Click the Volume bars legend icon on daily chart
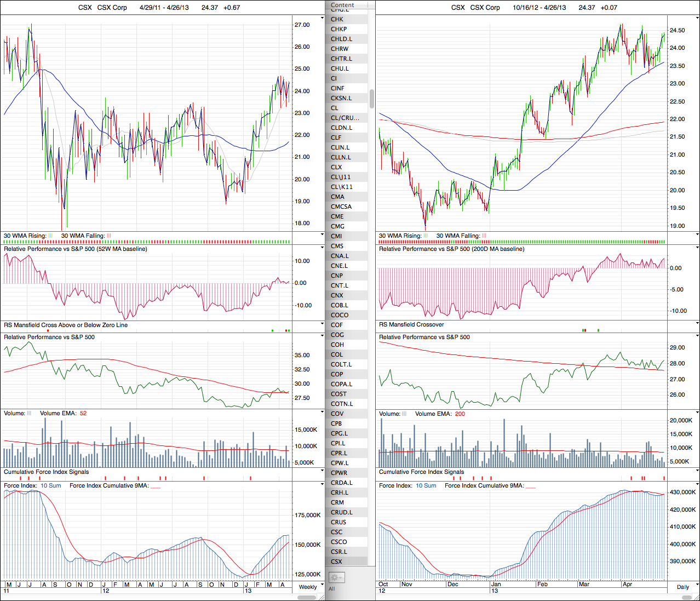700x601 pixels. coord(404,414)
